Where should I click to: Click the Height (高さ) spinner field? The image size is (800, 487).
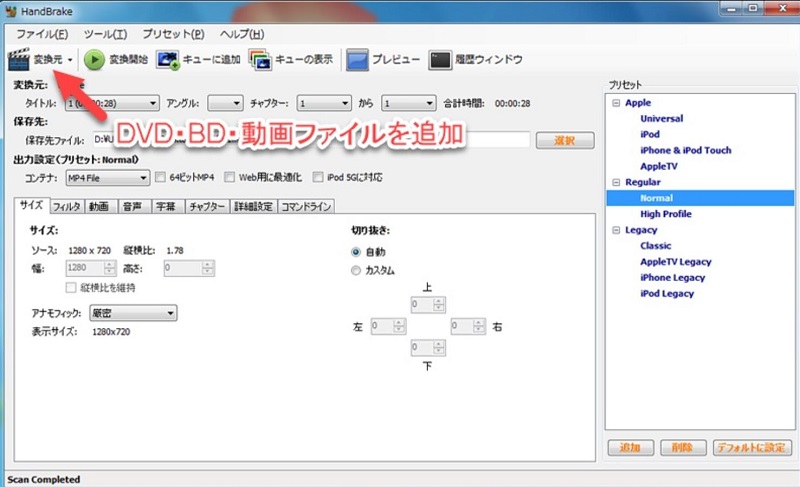189,268
